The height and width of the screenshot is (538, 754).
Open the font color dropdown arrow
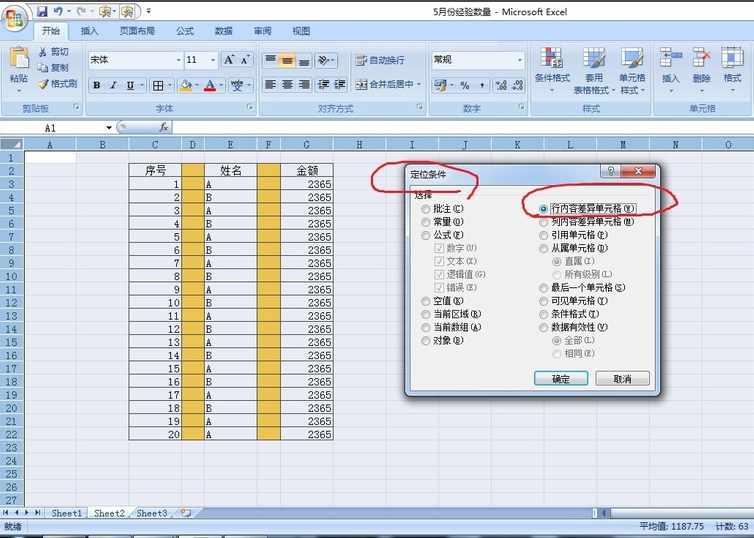coord(221,86)
